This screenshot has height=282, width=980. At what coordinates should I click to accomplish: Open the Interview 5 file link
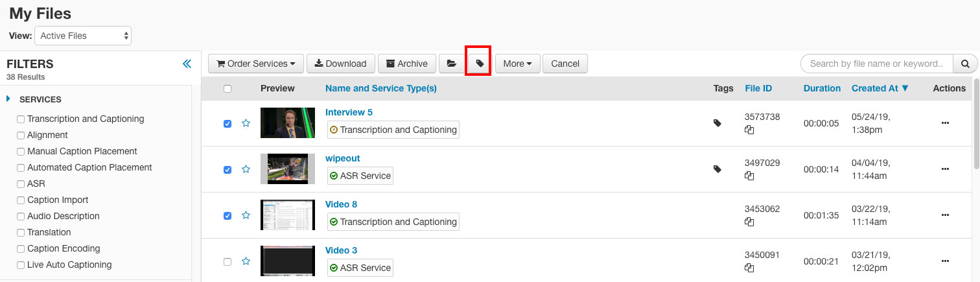[349, 112]
